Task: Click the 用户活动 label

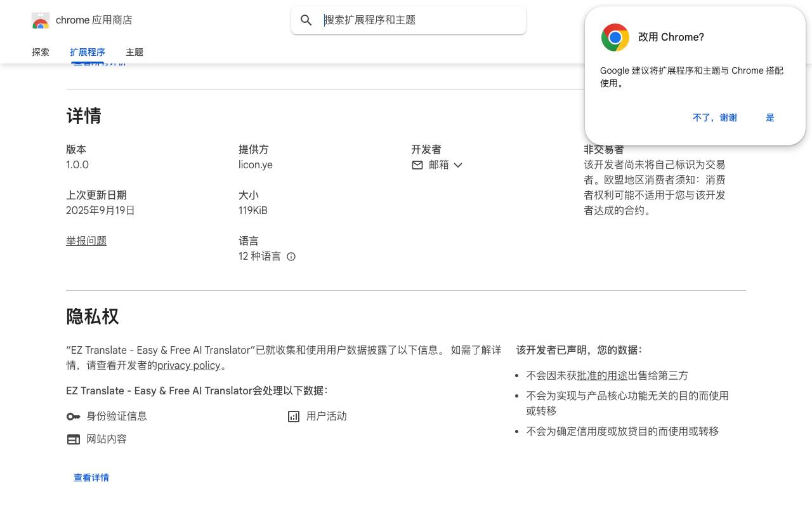Action: point(327,417)
